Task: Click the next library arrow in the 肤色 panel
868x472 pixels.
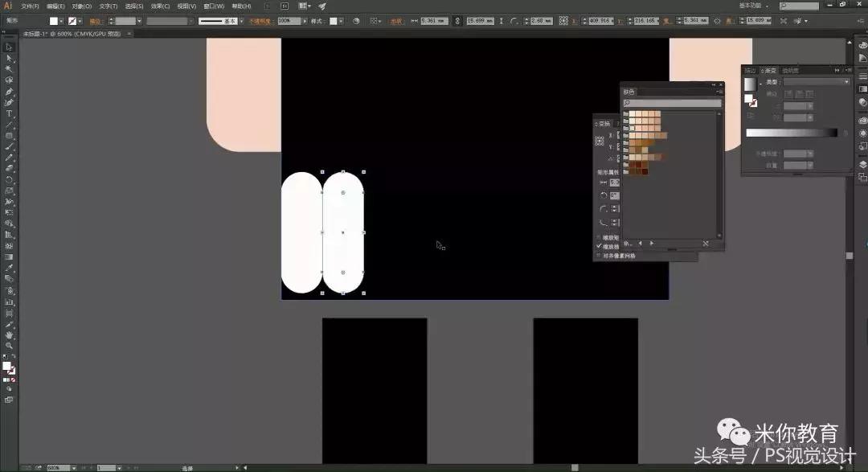Action: tap(651, 242)
